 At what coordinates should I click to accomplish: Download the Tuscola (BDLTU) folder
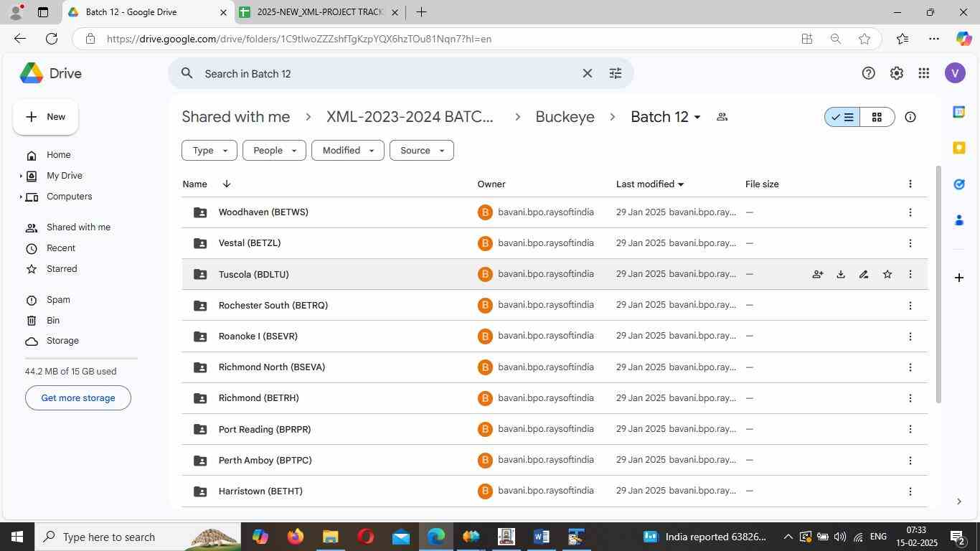point(840,274)
